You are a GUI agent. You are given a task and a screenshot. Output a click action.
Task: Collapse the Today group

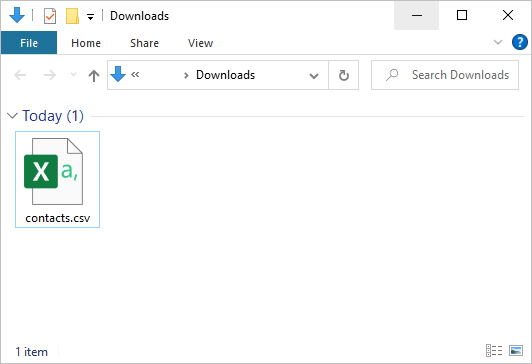12,116
